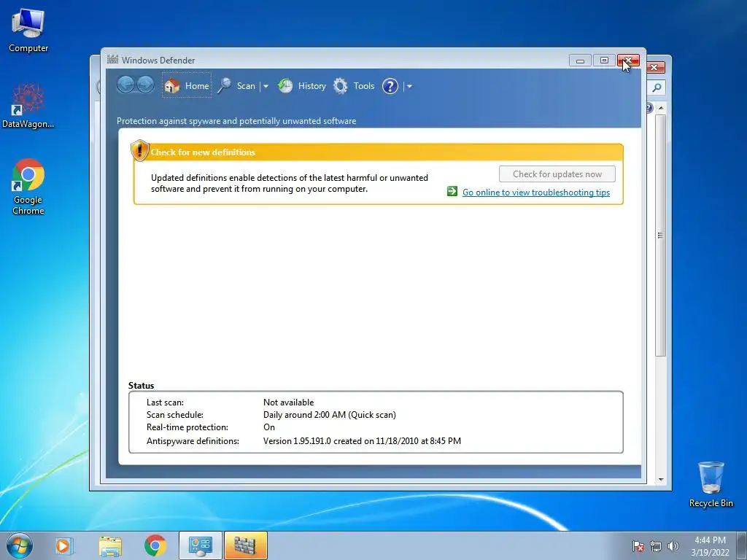Launch Windows Media Player from taskbar
Screen dimensions: 747x560
[64, 545]
